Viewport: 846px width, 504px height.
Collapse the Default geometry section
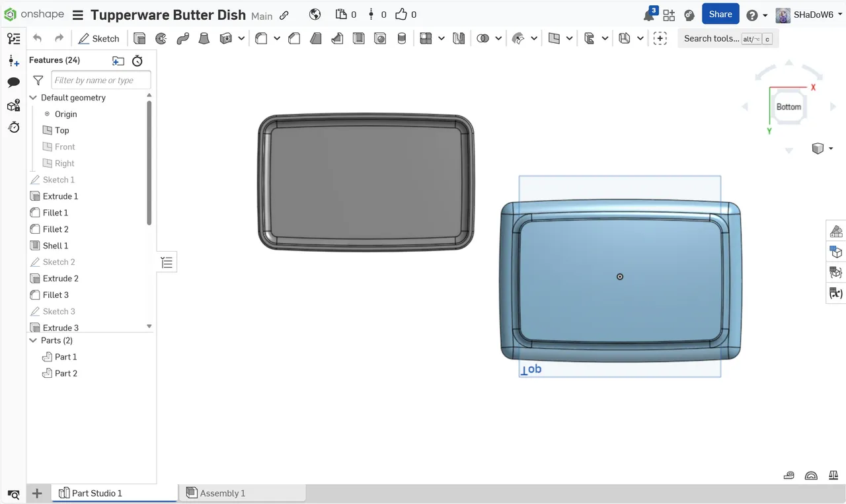(x=33, y=98)
